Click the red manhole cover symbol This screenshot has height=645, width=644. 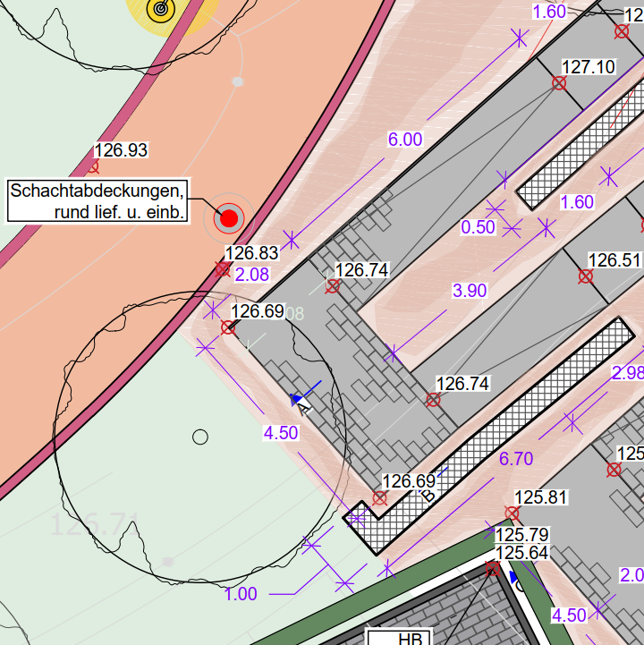[229, 217]
